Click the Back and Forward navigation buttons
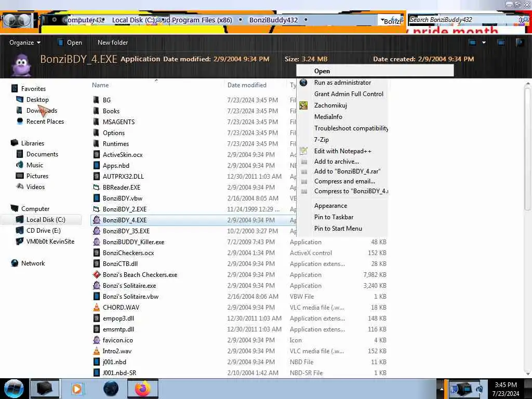The image size is (532, 399). coord(17,21)
